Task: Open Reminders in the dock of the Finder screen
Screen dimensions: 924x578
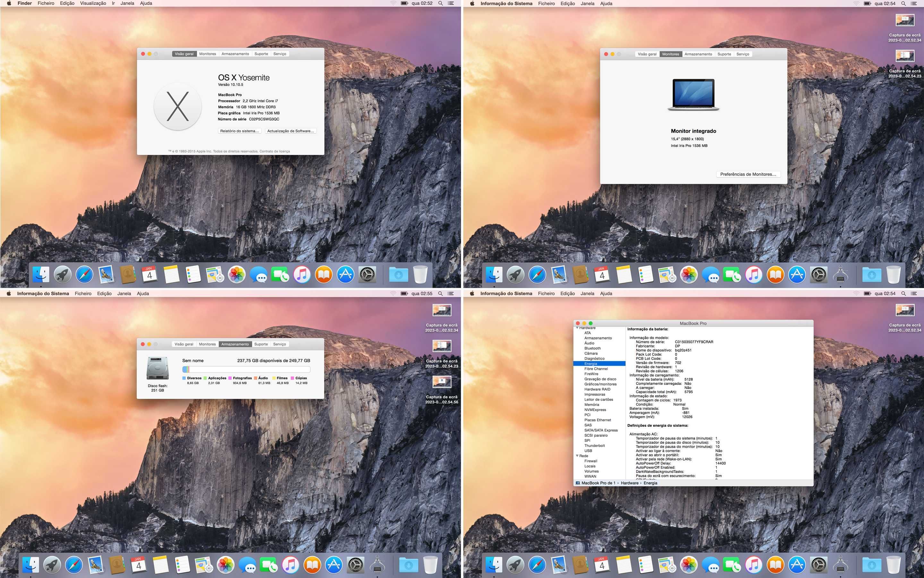Action: point(193,275)
